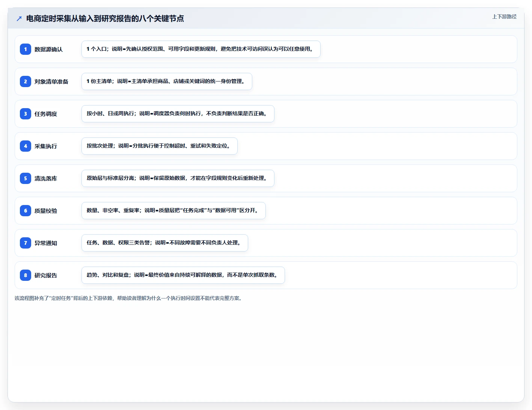This screenshot has height=410, width=532.
Task: Click the description starting 原始层与标准层分离
Action: coord(178,178)
